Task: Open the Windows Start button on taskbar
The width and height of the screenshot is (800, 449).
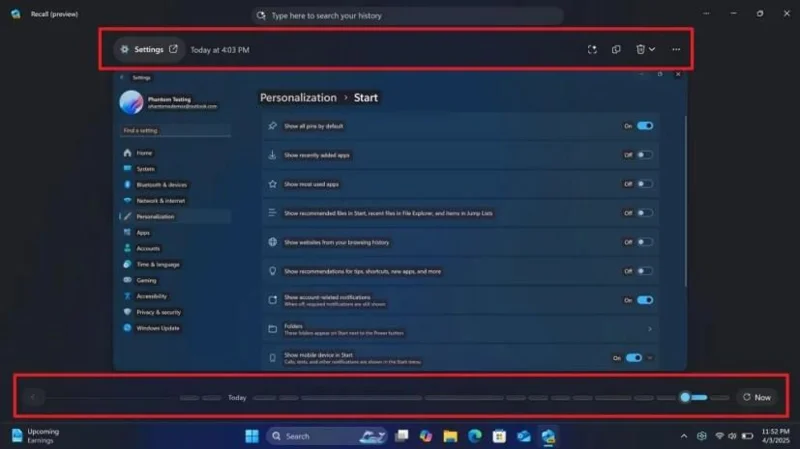Action: [252, 436]
